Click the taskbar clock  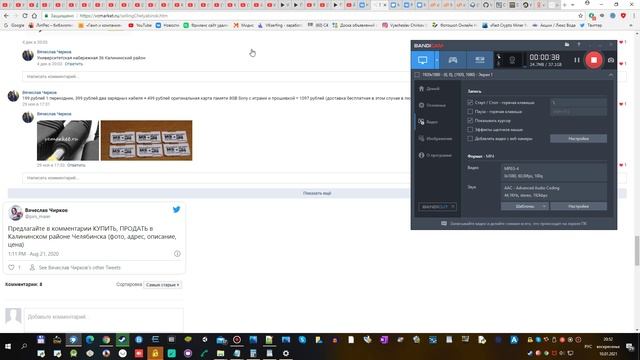[x=608, y=347]
